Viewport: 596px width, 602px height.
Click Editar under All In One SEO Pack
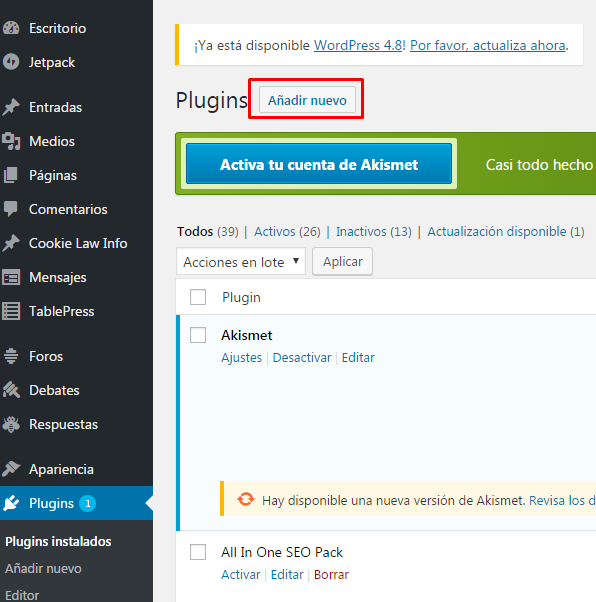287,574
